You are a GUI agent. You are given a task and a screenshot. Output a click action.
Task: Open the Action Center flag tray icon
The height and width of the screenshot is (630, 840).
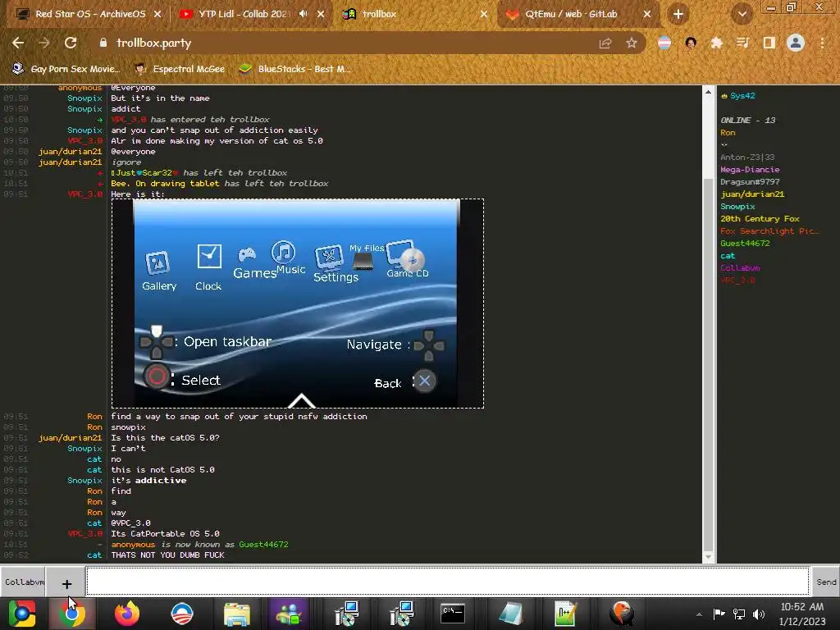pos(719,614)
